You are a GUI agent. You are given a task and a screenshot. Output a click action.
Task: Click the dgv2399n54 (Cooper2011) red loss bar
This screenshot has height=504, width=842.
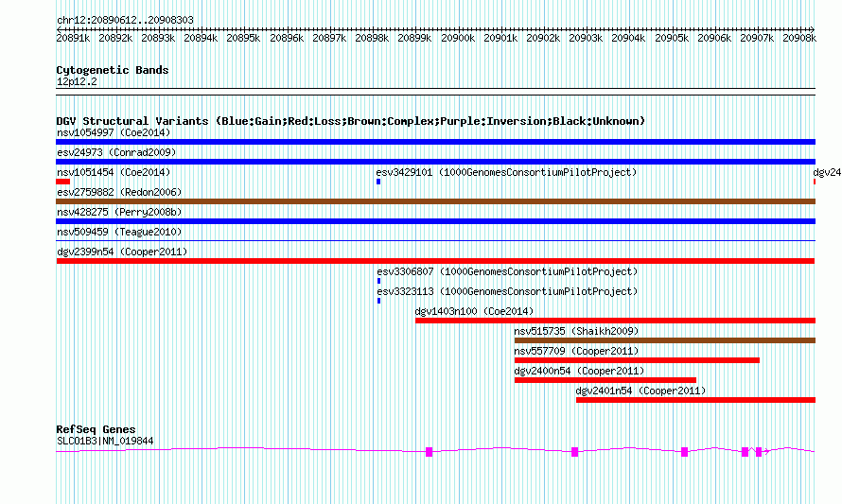pos(435,261)
